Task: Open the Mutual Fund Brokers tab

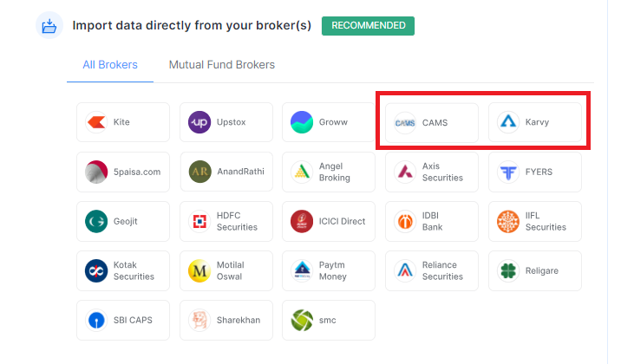Action: coord(222,65)
